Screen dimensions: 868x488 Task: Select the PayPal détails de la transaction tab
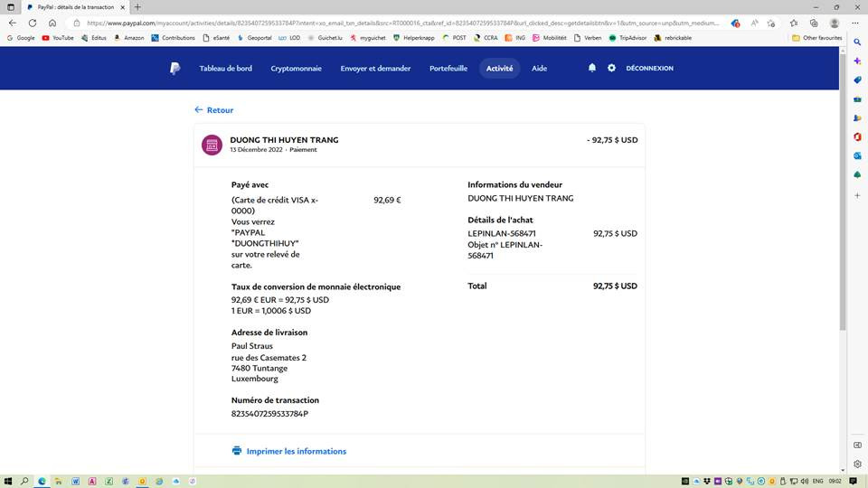(x=75, y=7)
